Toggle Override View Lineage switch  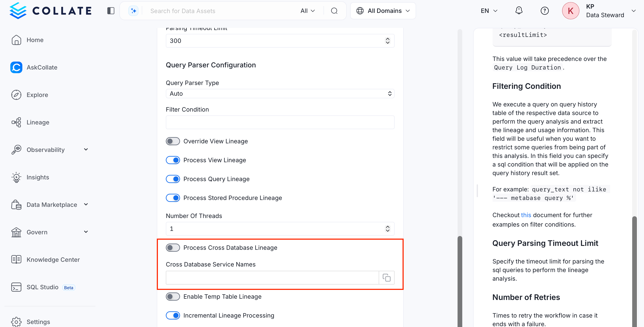tap(173, 141)
